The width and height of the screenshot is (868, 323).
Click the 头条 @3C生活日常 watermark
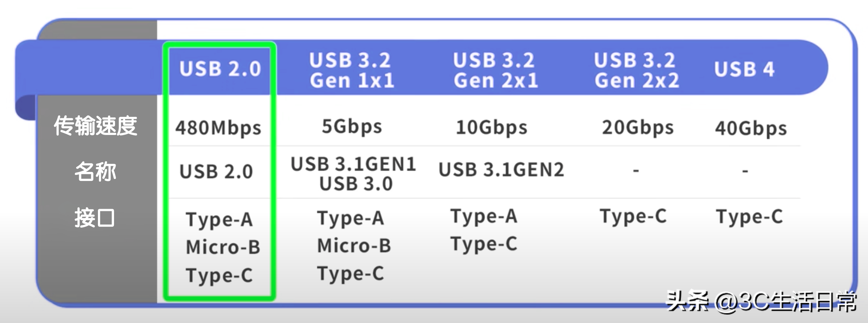(x=762, y=301)
